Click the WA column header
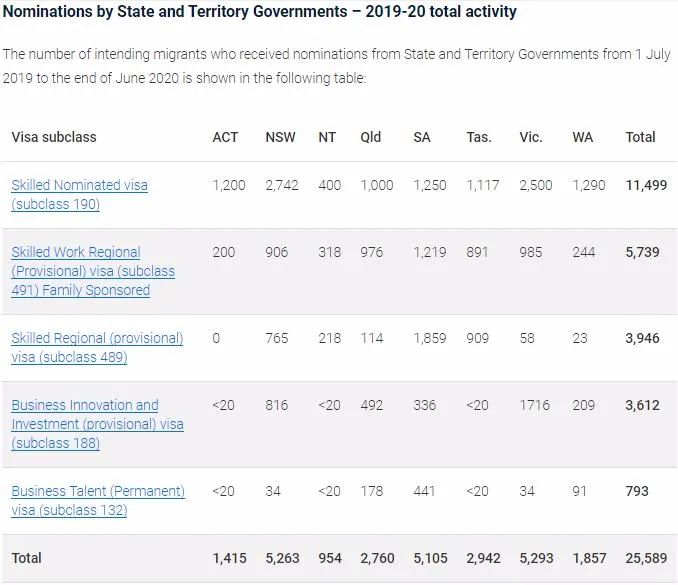 click(x=582, y=137)
